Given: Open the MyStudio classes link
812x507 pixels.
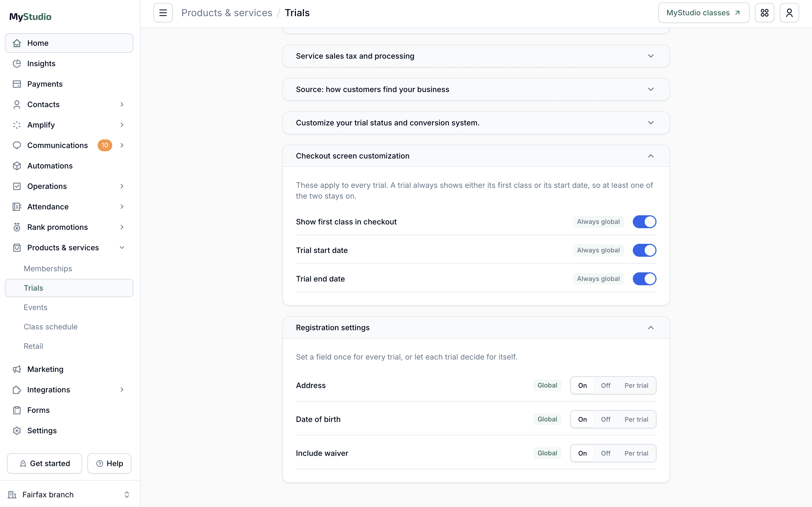Looking at the screenshot, I should point(703,13).
